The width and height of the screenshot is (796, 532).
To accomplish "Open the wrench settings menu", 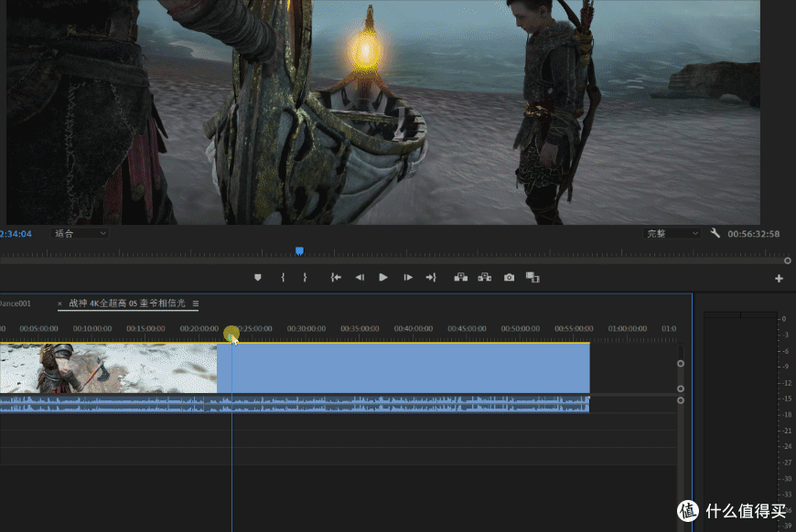I will (x=715, y=233).
